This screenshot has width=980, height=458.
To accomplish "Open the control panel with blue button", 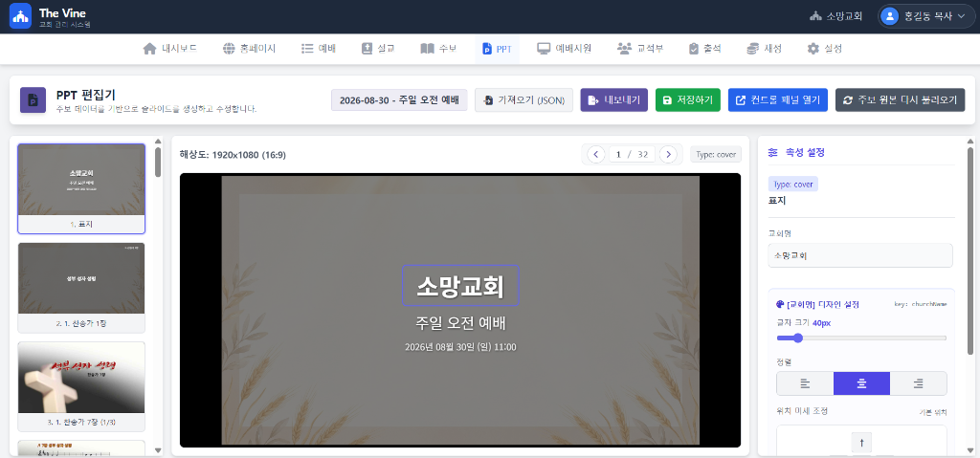I will point(778,100).
